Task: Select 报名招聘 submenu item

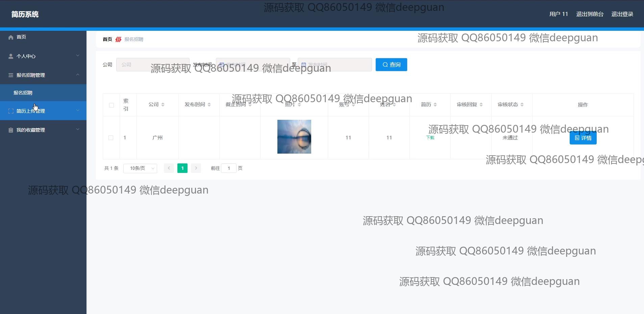Action: (x=43, y=93)
